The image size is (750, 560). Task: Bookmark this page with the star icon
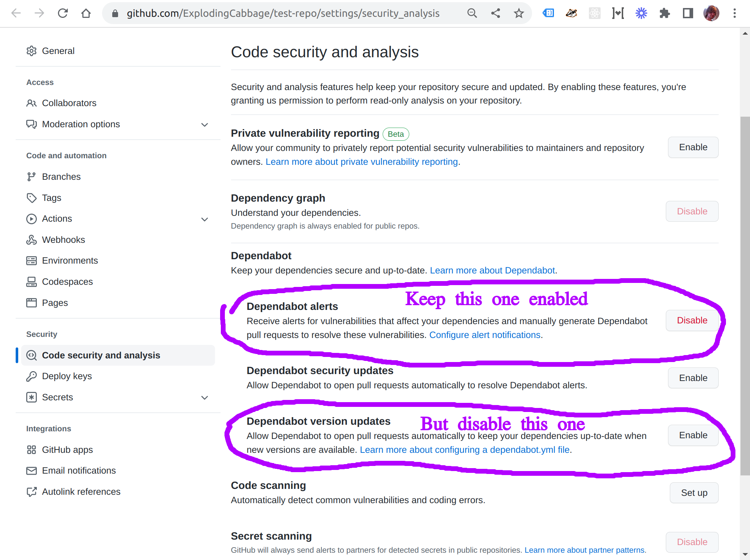click(x=519, y=13)
